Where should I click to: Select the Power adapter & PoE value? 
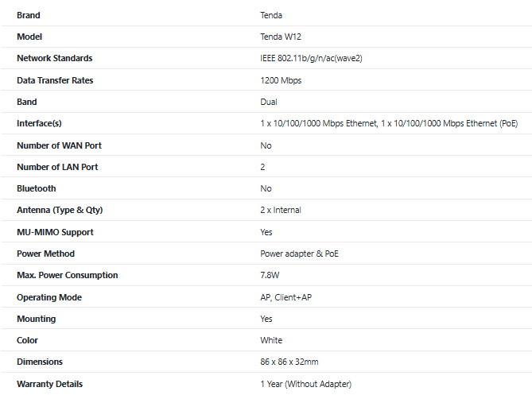[x=294, y=254]
